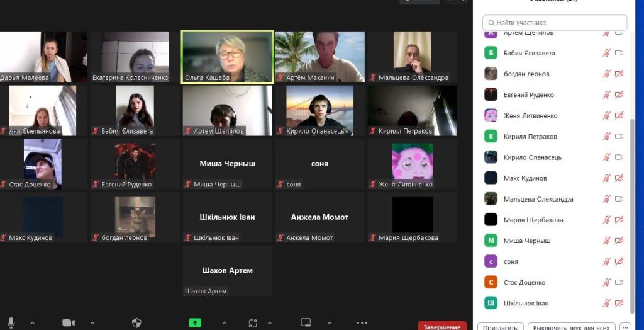The height and width of the screenshot is (330, 644).
Task: Click the camera icon for Бабич Єлизавета in the list
Action: tap(619, 53)
